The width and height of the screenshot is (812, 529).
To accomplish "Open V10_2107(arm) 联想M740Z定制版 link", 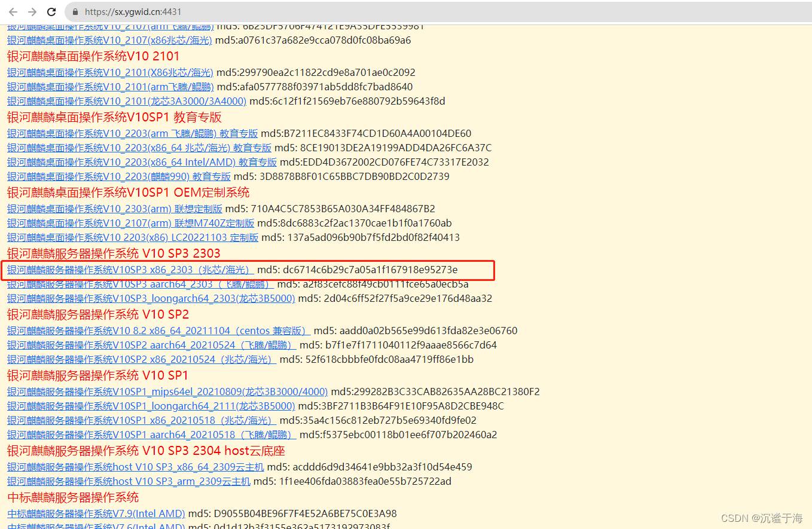I will (130, 223).
